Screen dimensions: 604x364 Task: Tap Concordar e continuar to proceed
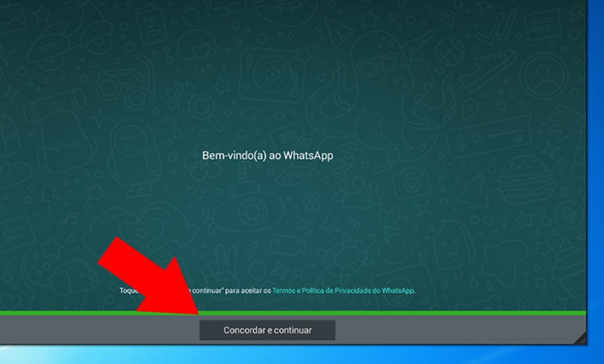[267, 330]
